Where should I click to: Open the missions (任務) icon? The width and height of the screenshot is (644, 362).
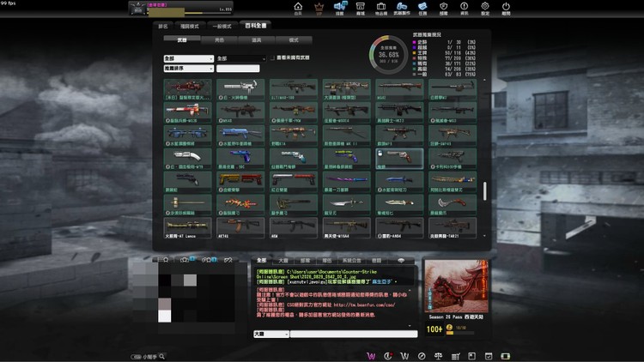[x=422, y=8]
